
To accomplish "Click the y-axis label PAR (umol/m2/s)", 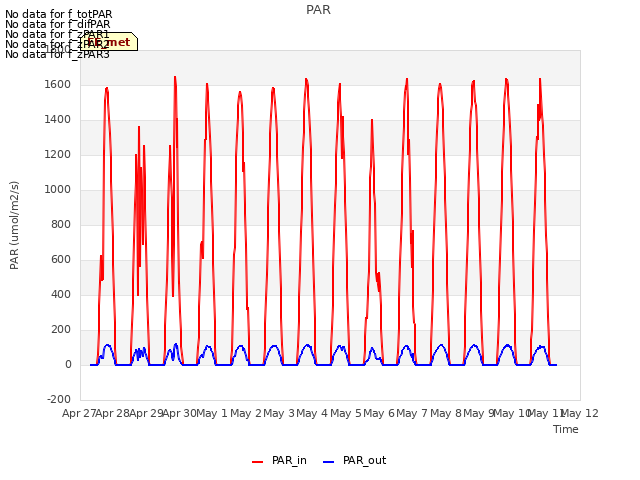I will (x=14, y=225).
